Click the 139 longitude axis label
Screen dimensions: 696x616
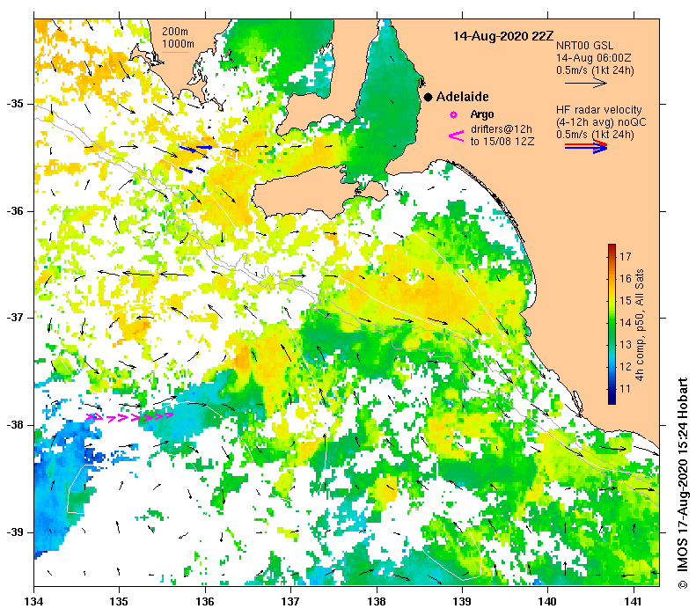pyautogui.click(x=462, y=602)
